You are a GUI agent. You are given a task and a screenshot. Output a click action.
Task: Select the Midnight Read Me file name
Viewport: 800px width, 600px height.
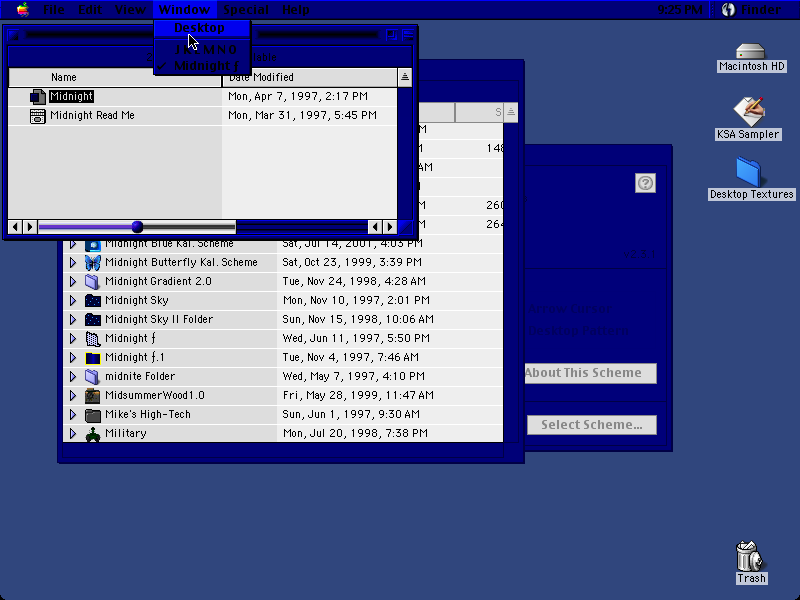[92, 115]
